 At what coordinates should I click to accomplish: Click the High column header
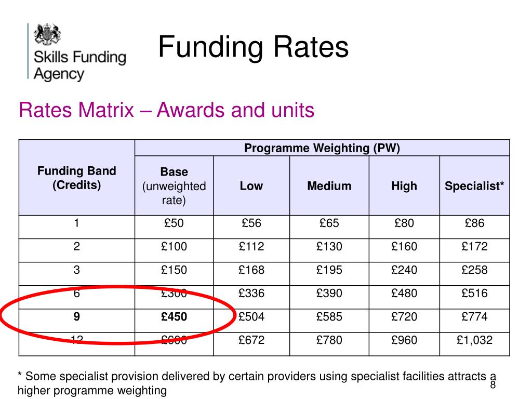tap(404, 185)
